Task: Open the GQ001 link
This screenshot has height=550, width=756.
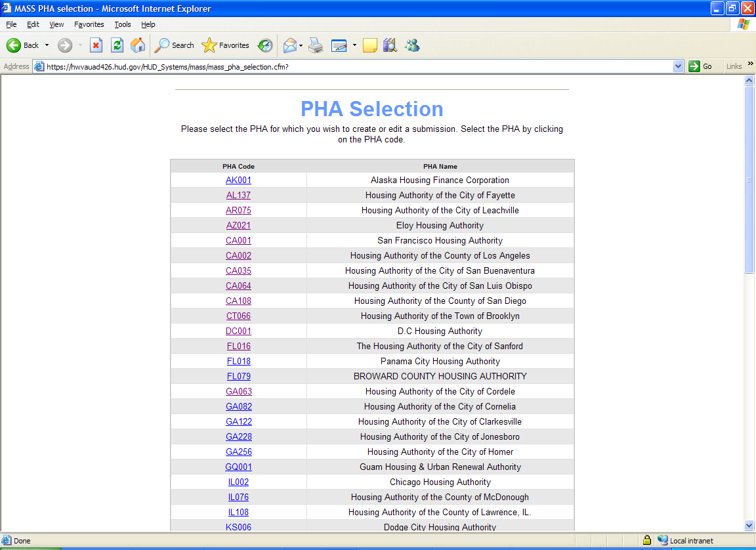Action: coord(238,467)
